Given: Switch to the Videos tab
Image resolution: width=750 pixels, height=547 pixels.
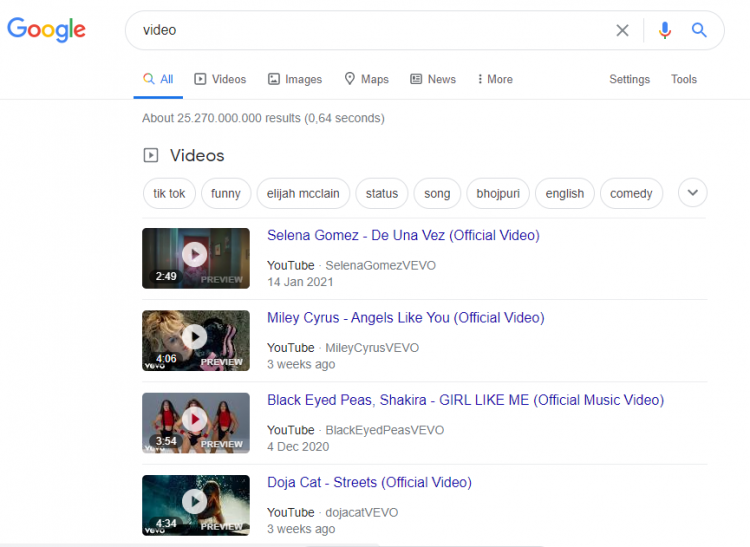Looking at the screenshot, I should pyautogui.click(x=220, y=79).
